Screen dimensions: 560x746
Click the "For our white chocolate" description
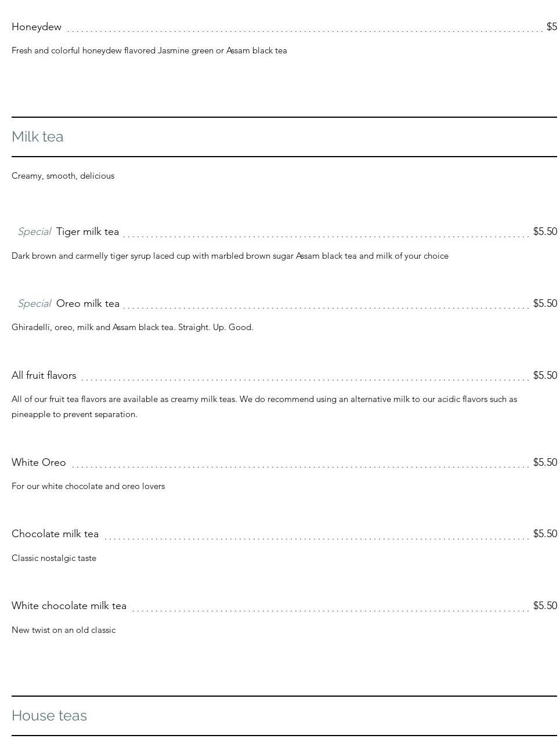88,486
